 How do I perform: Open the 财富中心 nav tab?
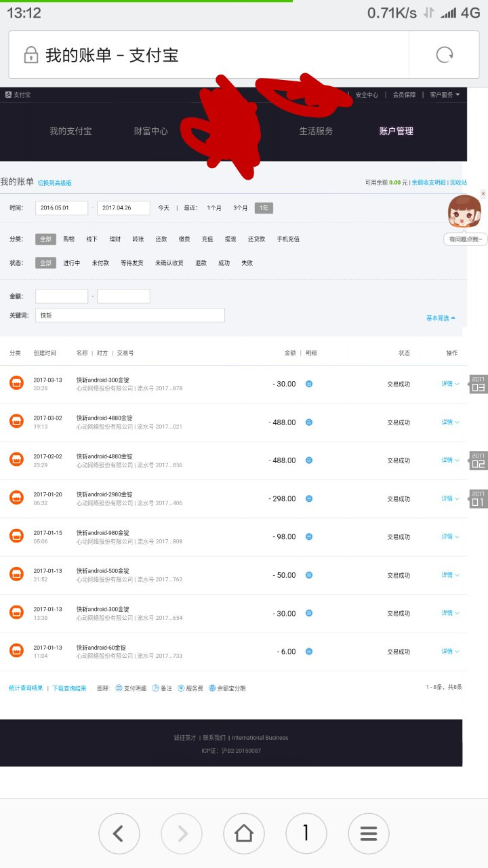click(150, 131)
